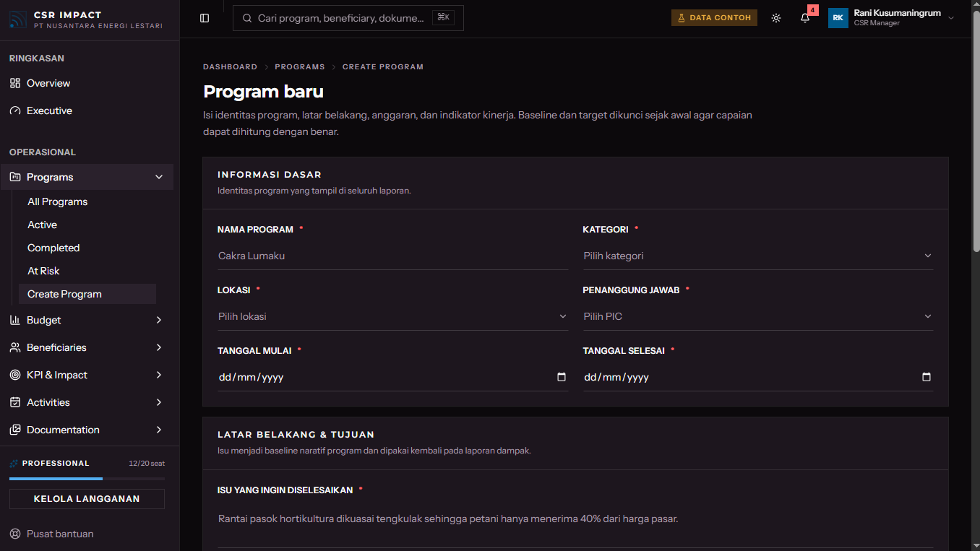Switch theme with the sun icon
The image size is (980, 551).
(776, 18)
